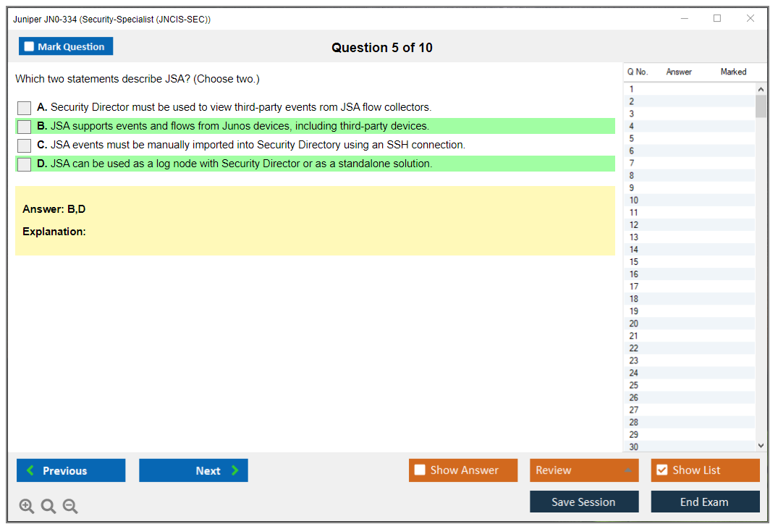778x532 pixels.
Task: Select question 10 in the list
Action: 634,200
